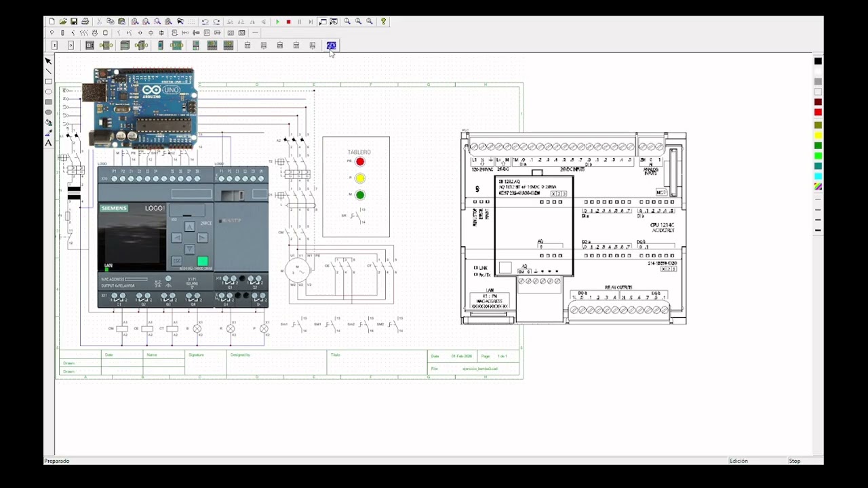Screen dimensions: 868x488
Task: Click the yellow pilot lamp on TABLERO panel
Action: [360, 178]
